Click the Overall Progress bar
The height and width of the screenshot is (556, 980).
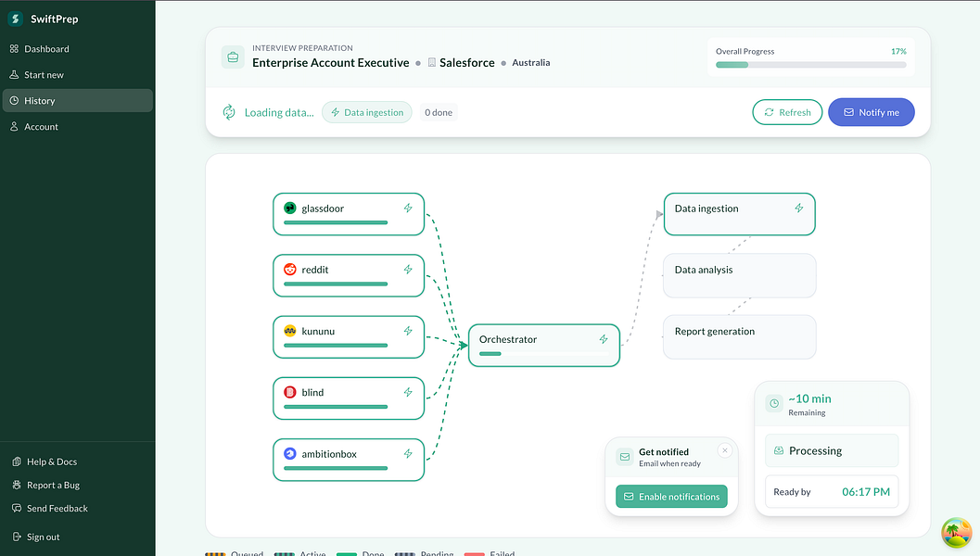811,65
